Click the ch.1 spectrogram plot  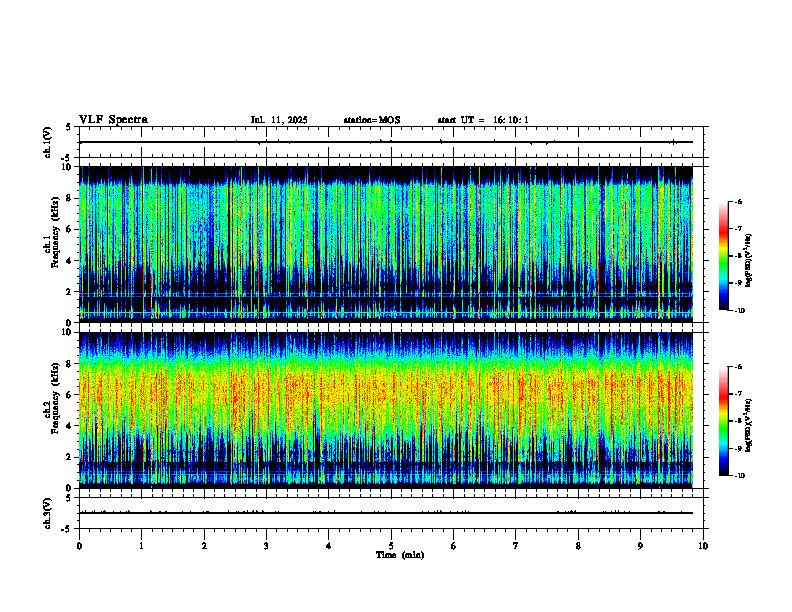tap(386, 244)
